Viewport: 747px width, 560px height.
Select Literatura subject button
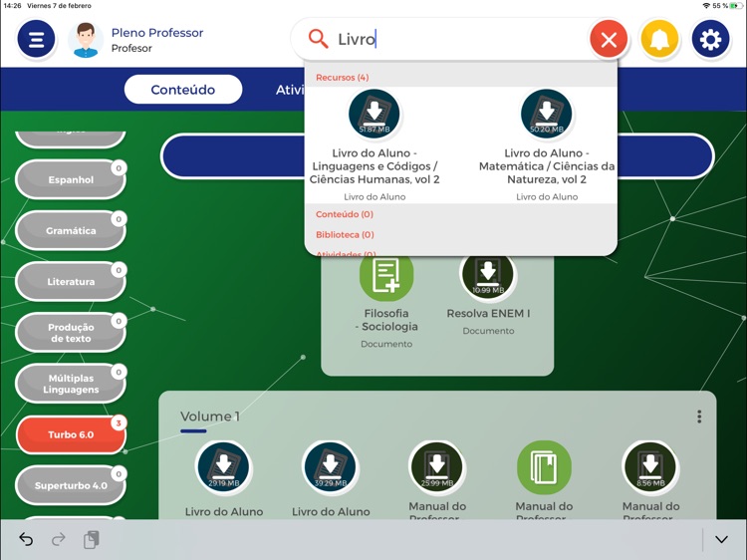click(x=71, y=282)
